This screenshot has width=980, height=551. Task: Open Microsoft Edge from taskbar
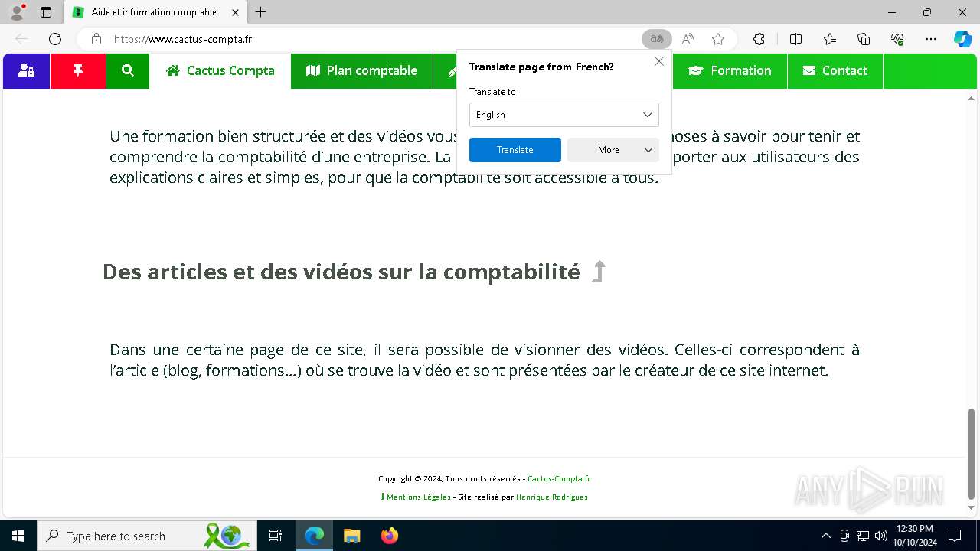point(315,536)
